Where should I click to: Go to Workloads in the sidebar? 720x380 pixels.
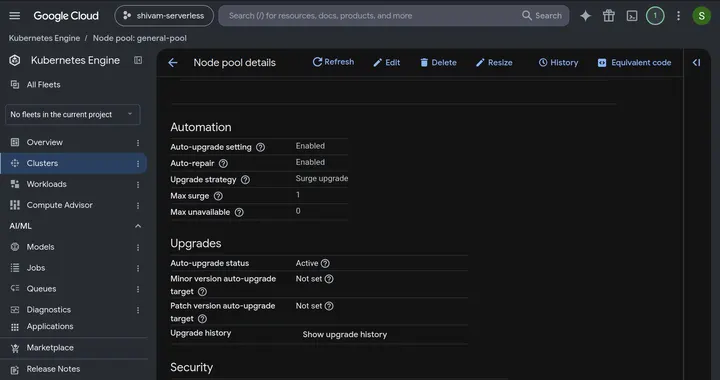46,184
